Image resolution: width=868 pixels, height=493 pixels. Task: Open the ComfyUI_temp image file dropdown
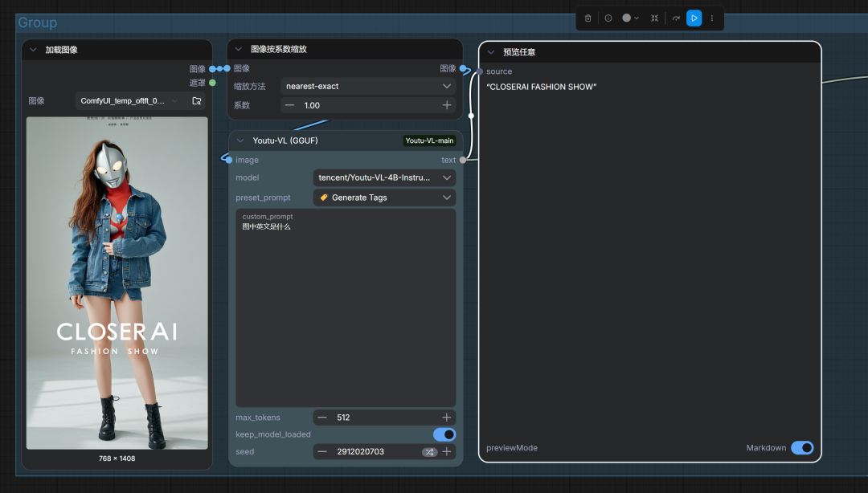tap(129, 100)
